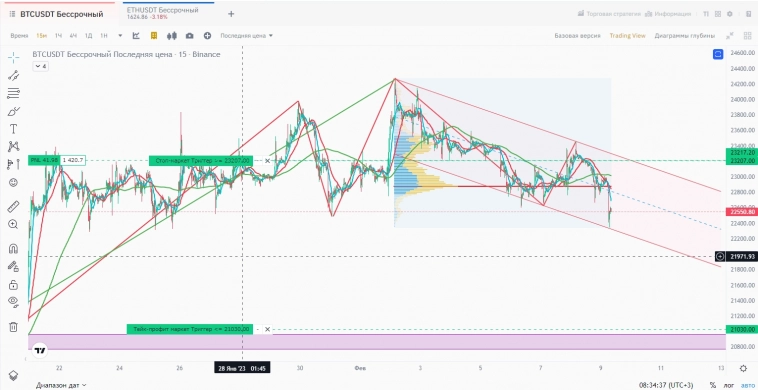
Task: Toggle the авто auto scale
Action: click(x=747, y=385)
